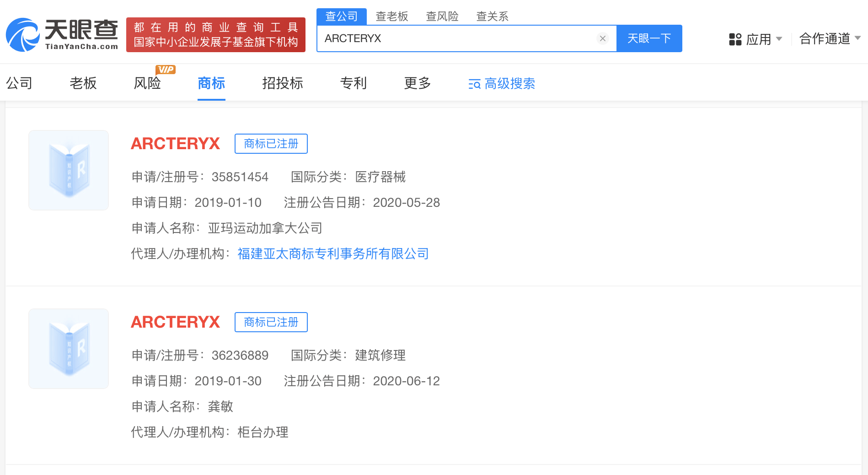Click registration number 35851454

pyautogui.click(x=240, y=177)
